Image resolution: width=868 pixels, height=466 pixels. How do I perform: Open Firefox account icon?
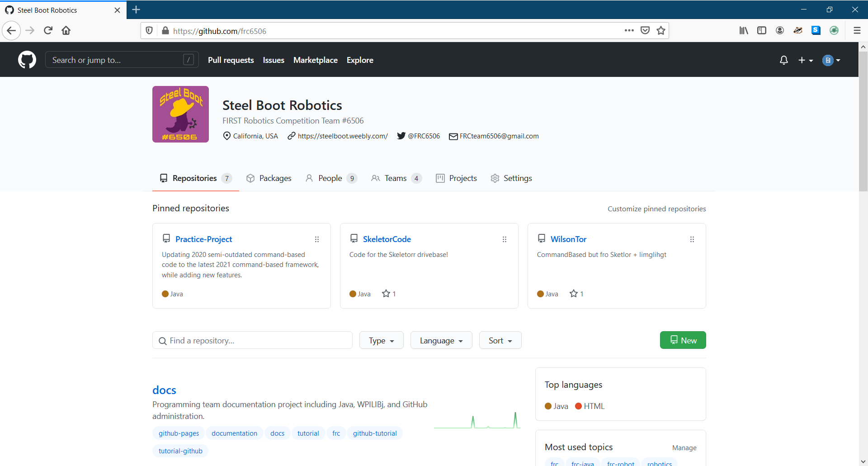(x=780, y=31)
